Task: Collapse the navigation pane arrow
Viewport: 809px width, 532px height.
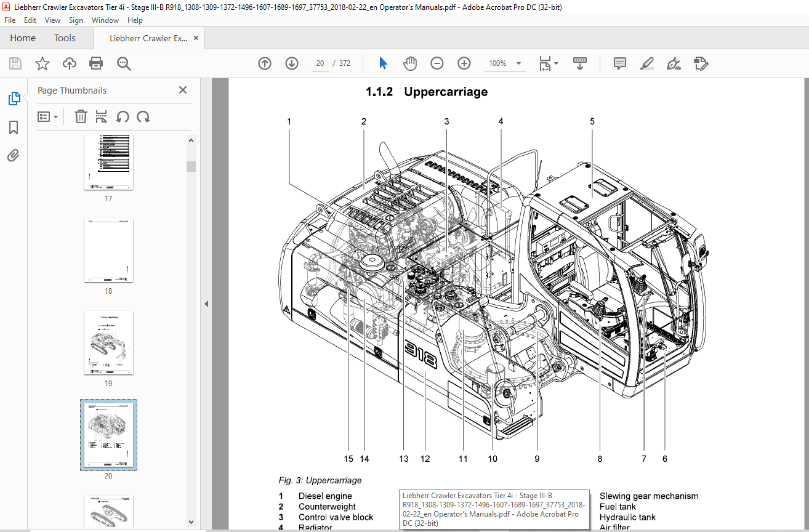Action: click(x=206, y=304)
